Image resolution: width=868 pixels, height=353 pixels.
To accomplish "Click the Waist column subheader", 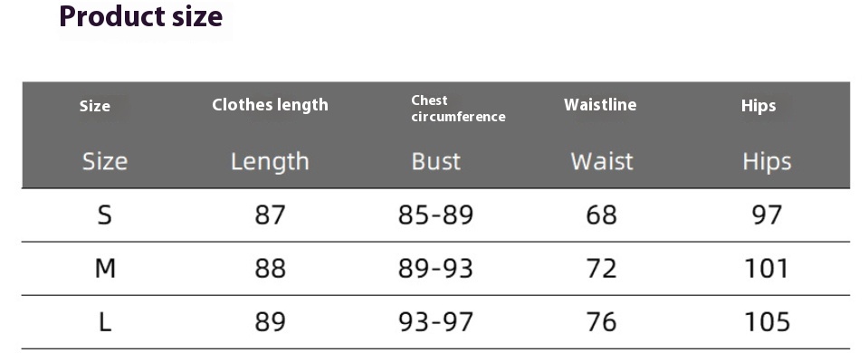I will (x=602, y=161).
